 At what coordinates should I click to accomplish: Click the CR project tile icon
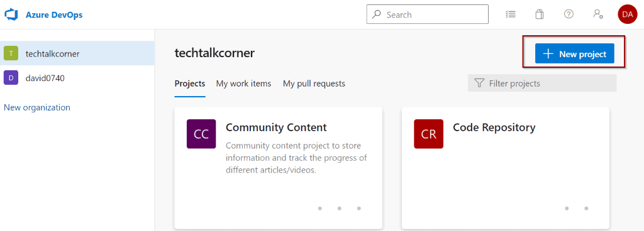coord(429,134)
